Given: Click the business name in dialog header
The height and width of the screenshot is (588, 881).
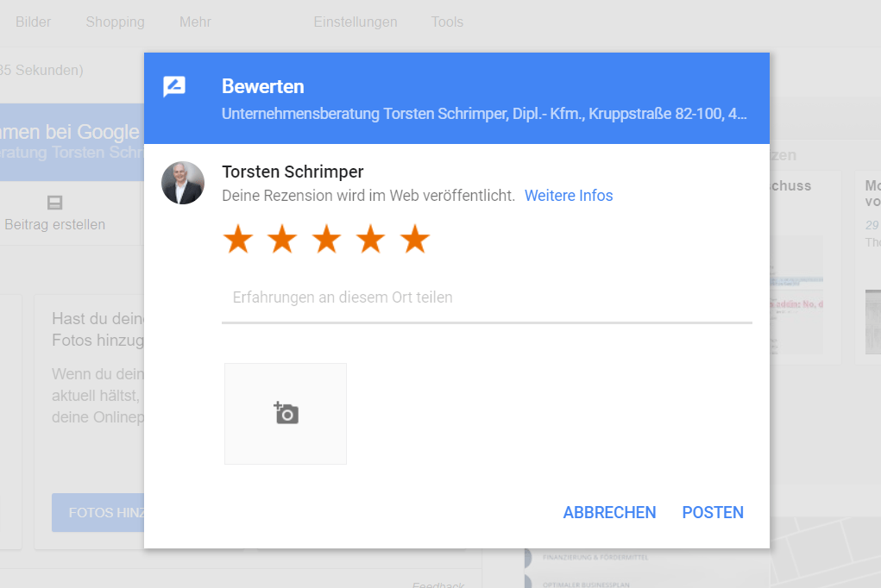Looking at the screenshot, I should pos(484,114).
